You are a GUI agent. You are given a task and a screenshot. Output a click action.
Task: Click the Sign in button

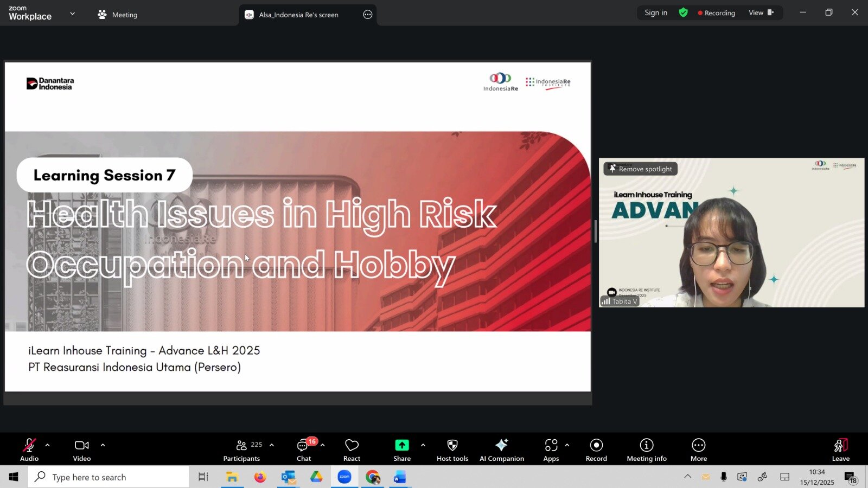656,12
